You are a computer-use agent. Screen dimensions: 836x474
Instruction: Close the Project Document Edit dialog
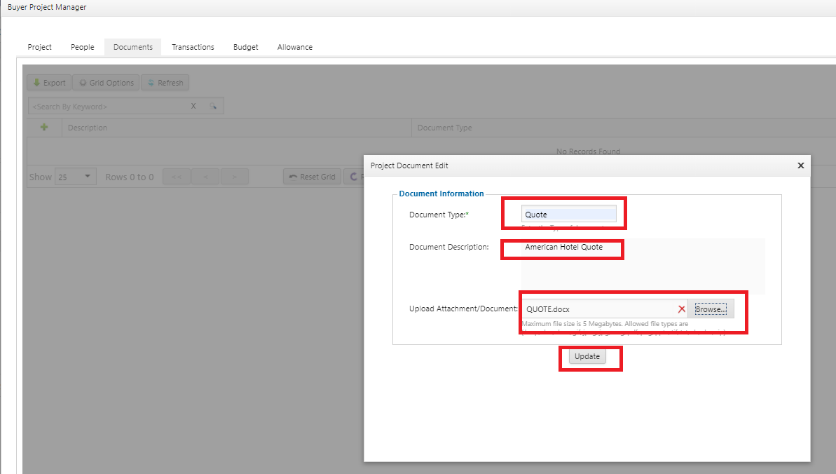(800, 165)
